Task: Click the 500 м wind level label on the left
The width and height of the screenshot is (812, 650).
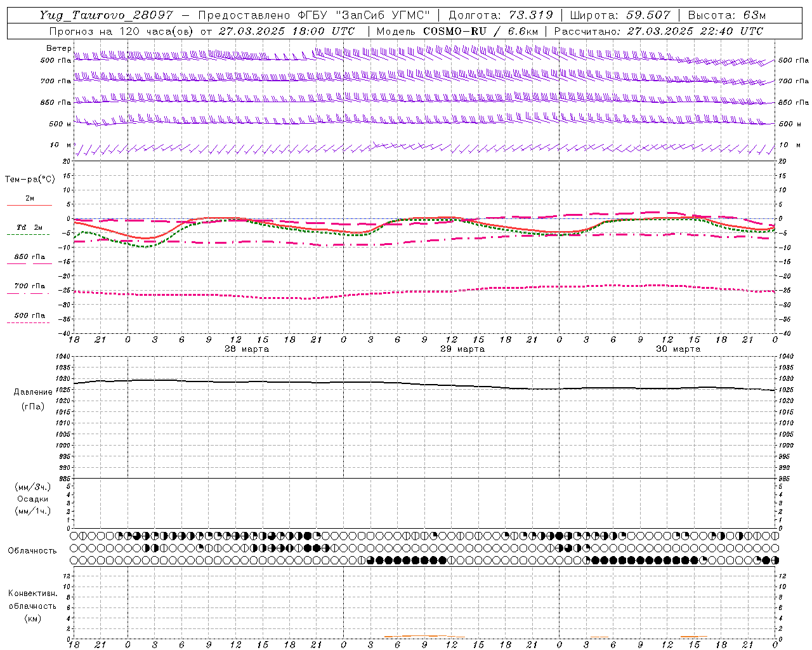Action: tap(60, 124)
